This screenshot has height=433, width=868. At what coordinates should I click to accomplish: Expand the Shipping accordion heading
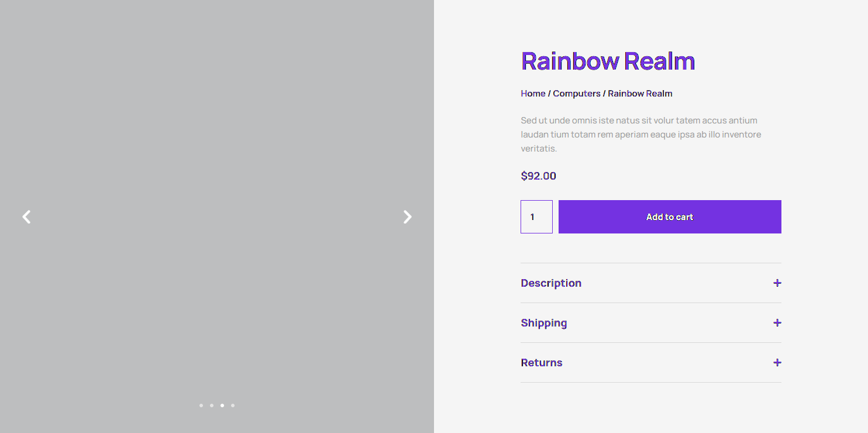click(544, 323)
